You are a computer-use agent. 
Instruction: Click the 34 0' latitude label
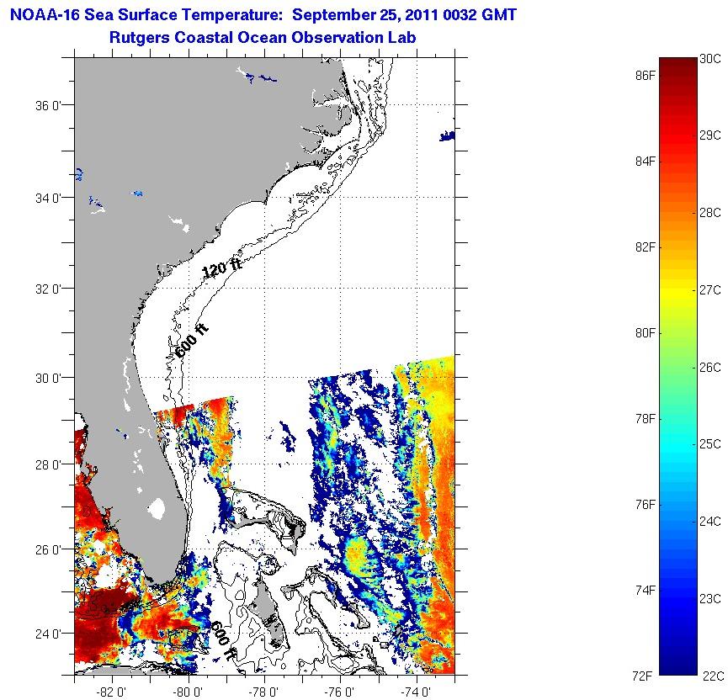(x=48, y=199)
